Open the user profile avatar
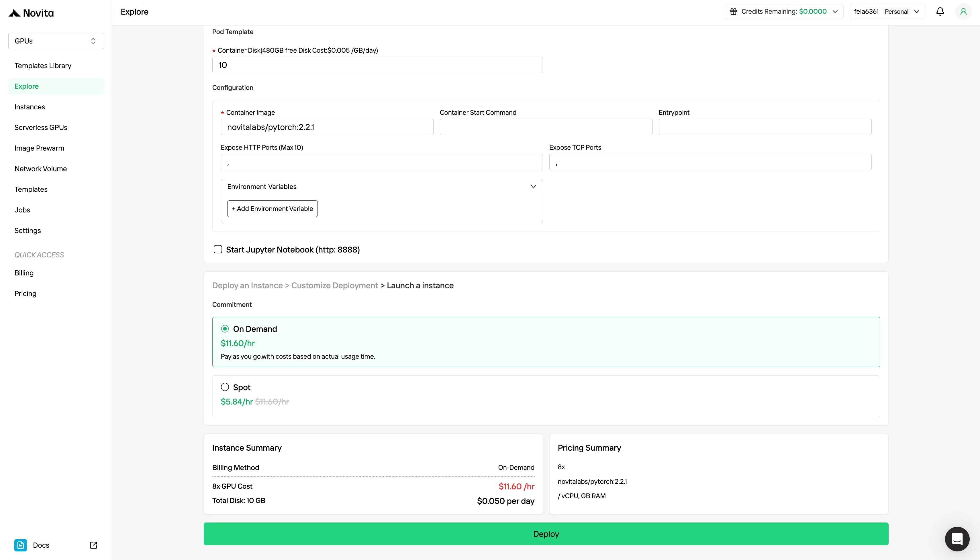980x560 pixels. [963, 11]
